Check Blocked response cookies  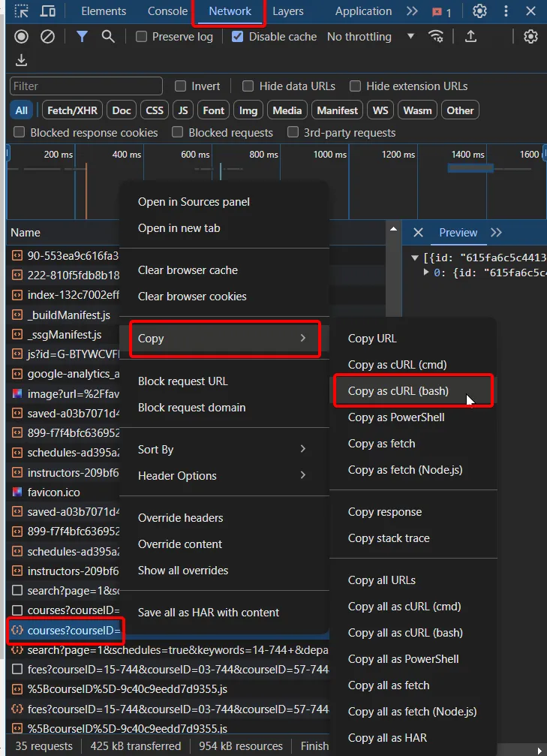click(19, 133)
